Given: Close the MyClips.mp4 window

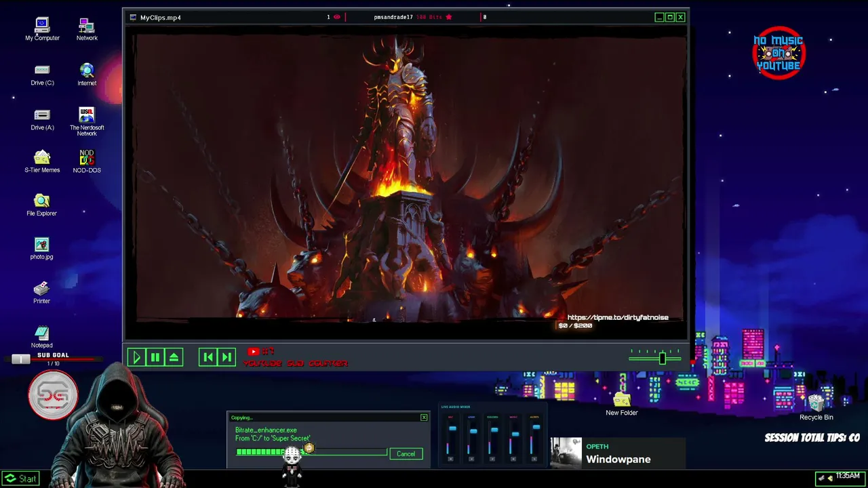Looking at the screenshot, I should (680, 17).
